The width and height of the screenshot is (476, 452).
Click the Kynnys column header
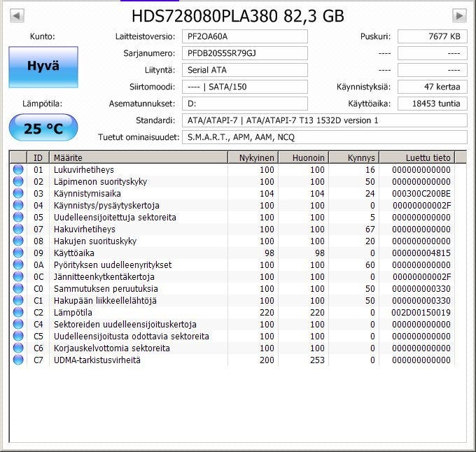click(x=354, y=157)
